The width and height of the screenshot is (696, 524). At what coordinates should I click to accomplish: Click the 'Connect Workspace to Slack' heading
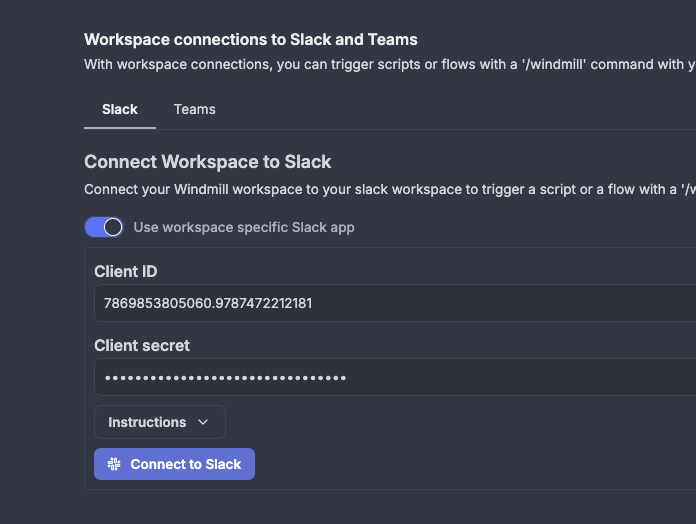click(207, 161)
